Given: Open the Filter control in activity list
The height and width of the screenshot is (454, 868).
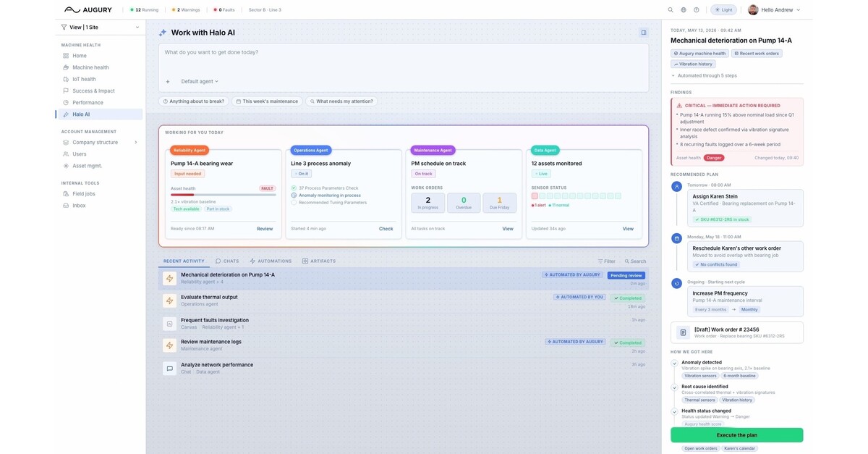Looking at the screenshot, I should 607,261.
